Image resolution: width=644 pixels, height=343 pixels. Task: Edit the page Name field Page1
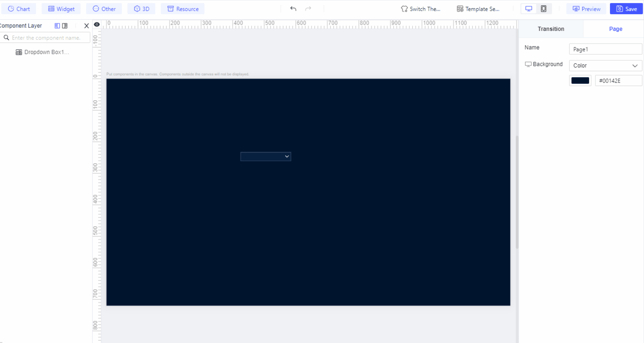(605, 49)
